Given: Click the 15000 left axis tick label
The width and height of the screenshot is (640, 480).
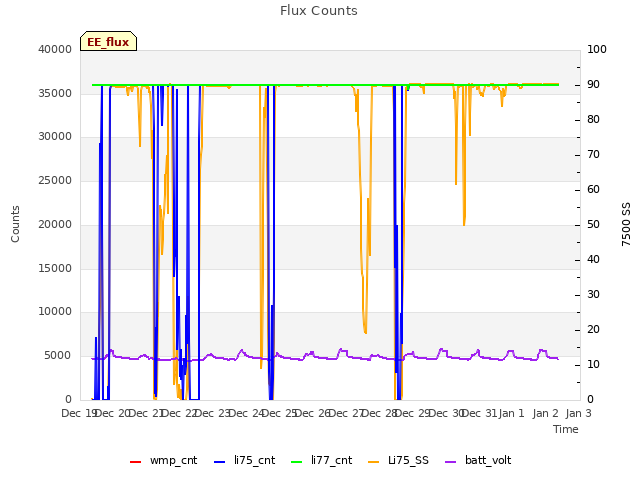Looking at the screenshot, I should pos(55,269).
